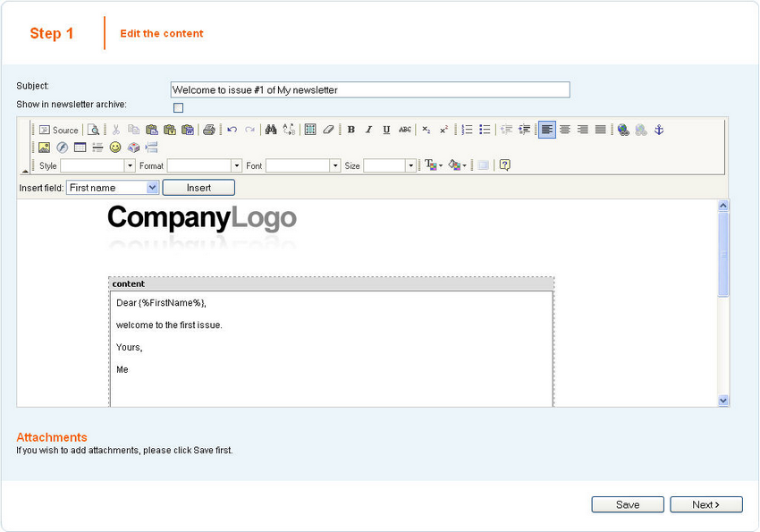This screenshot has width=760, height=532.
Task: Click the Insert Flash icon
Action: 62,148
